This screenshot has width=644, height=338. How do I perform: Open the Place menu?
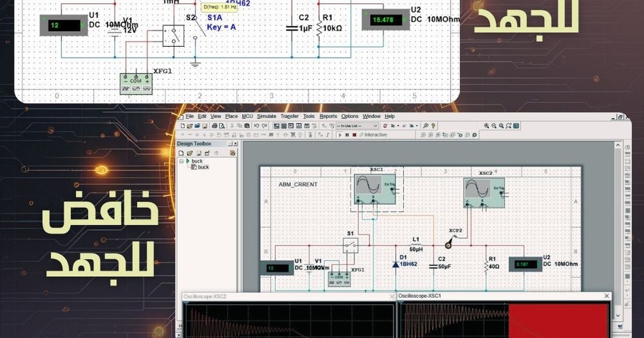[x=231, y=116]
